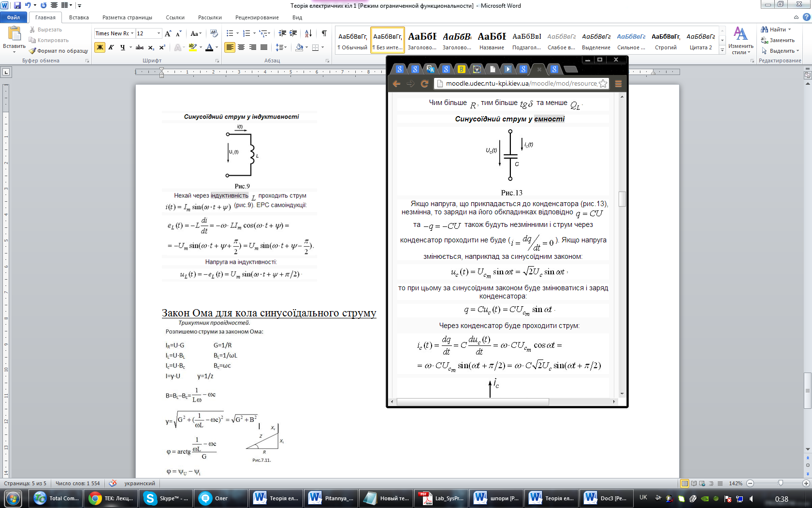The height and width of the screenshot is (508, 812).
Task: Click the Заменить (Replace) button
Action: 778,40
